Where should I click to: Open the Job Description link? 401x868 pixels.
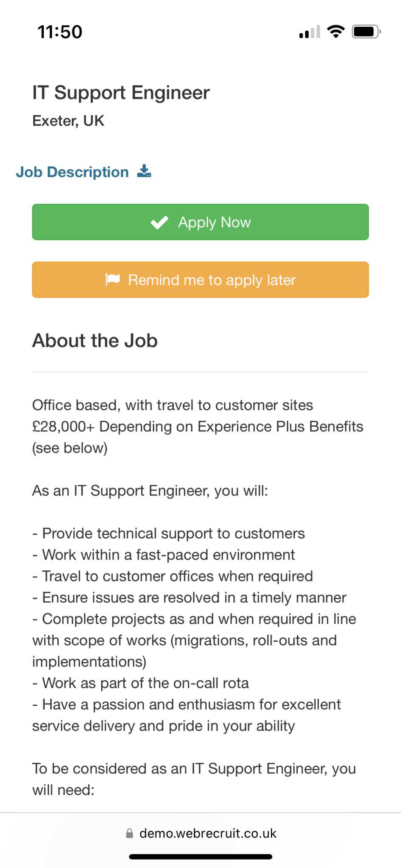(x=72, y=172)
